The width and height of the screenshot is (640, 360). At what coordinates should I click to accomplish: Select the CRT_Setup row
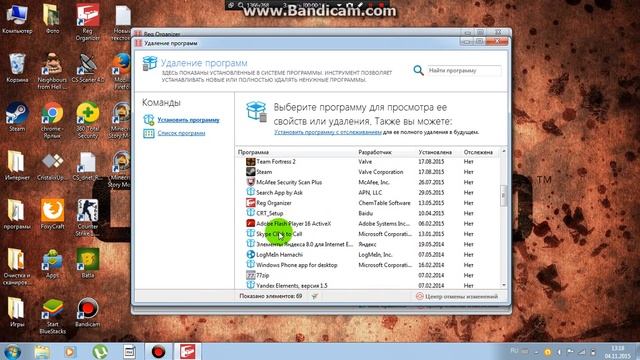click(368, 213)
